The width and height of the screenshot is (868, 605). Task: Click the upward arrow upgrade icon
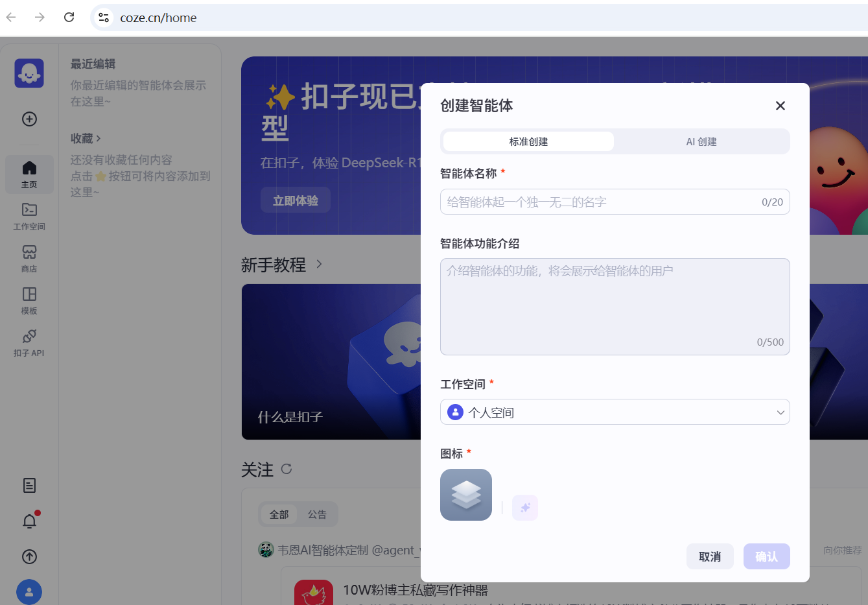pos(29,556)
